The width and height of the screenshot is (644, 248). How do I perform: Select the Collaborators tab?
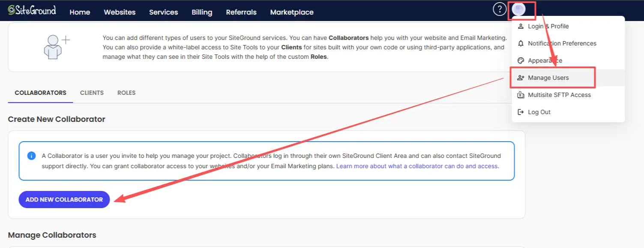(41, 93)
